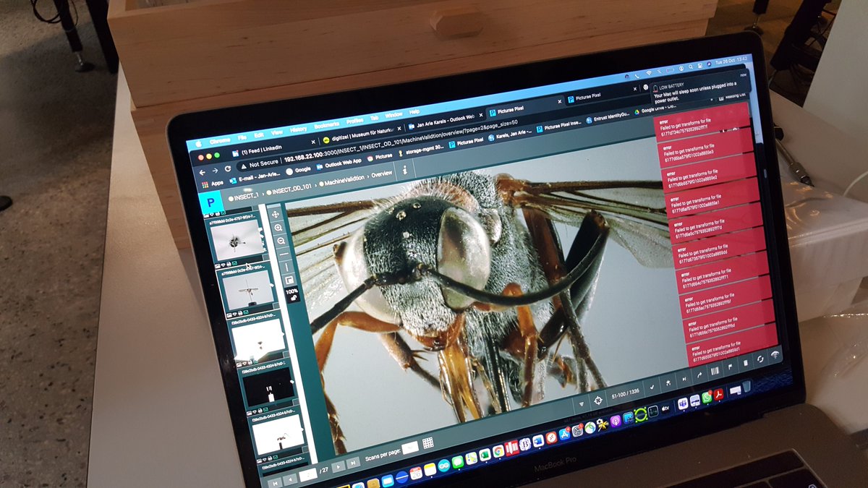Image resolution: width=868 pixels, height=488 pixels.
Task: Open Chrome from the Dock
Action: pyautogui.click(x=498, y=451)
